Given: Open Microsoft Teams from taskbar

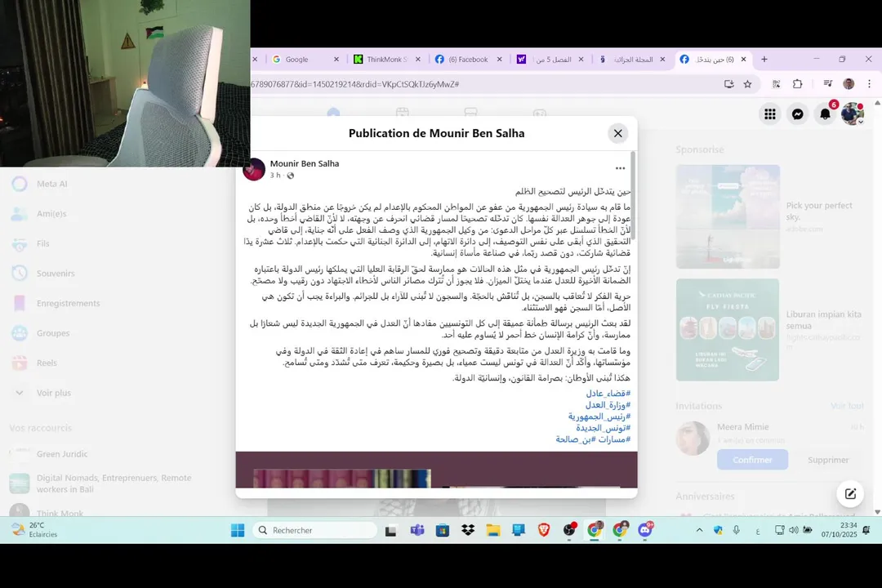Looking at the screenshot, I should pos(417,530).
